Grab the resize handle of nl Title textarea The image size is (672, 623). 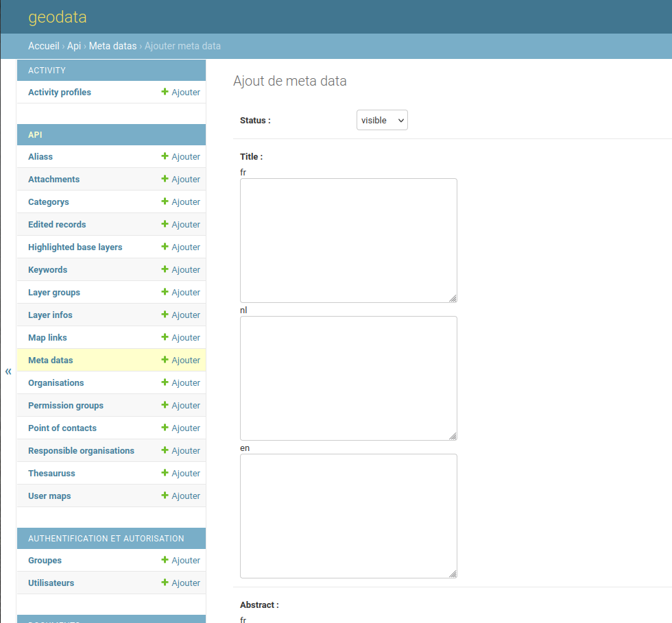click(453, 436)
